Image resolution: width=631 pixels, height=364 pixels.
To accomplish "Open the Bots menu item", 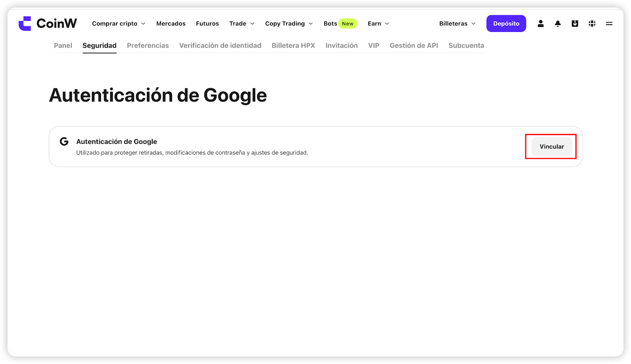I will point(330,24).
